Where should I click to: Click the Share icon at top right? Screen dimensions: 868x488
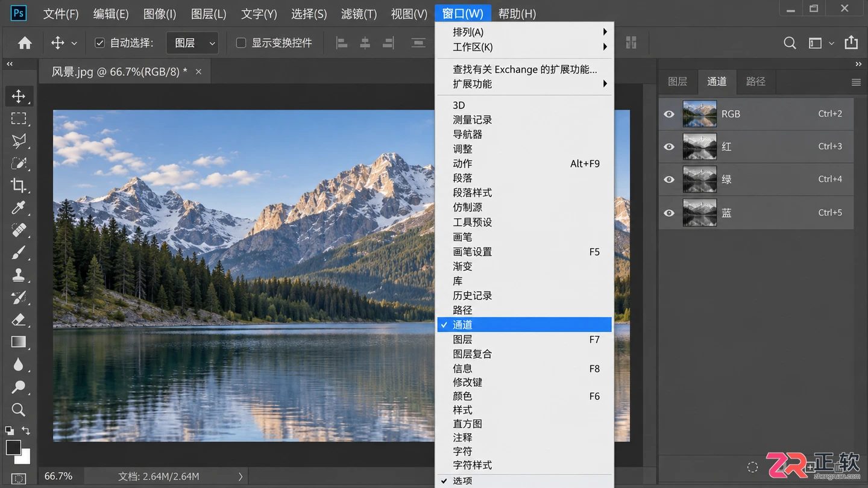pyautogui.click(x=851, y=42)
